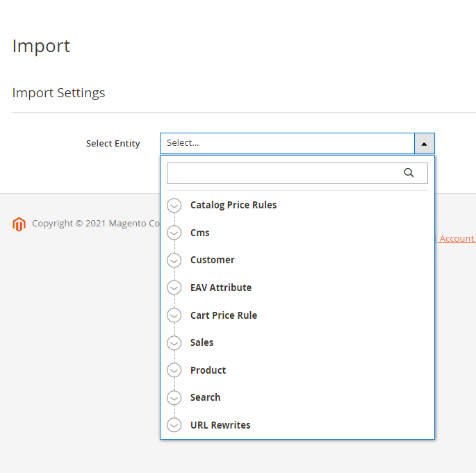Expand the Search chevron icon
The height and width of the screenshot is (473, 476).
[174, 398]
